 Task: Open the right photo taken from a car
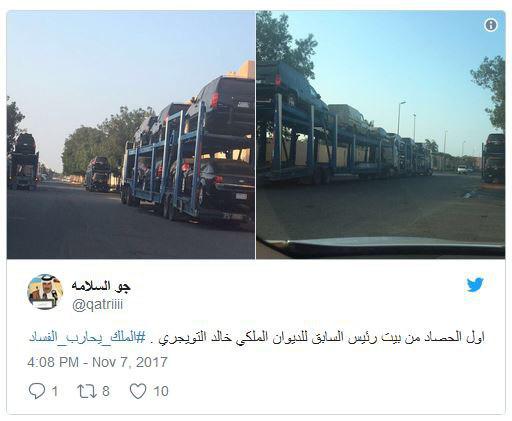pyautogui.click(x=381, y=135)
